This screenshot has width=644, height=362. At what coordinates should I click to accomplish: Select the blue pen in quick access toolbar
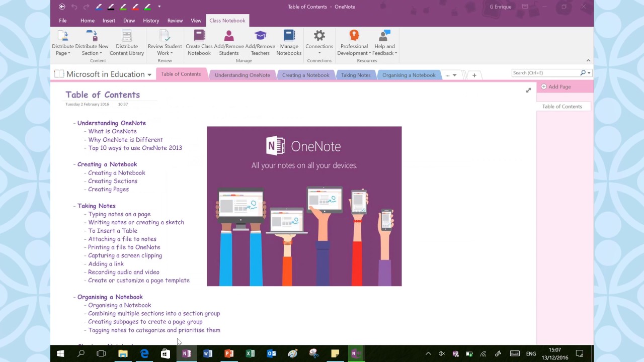99,7
